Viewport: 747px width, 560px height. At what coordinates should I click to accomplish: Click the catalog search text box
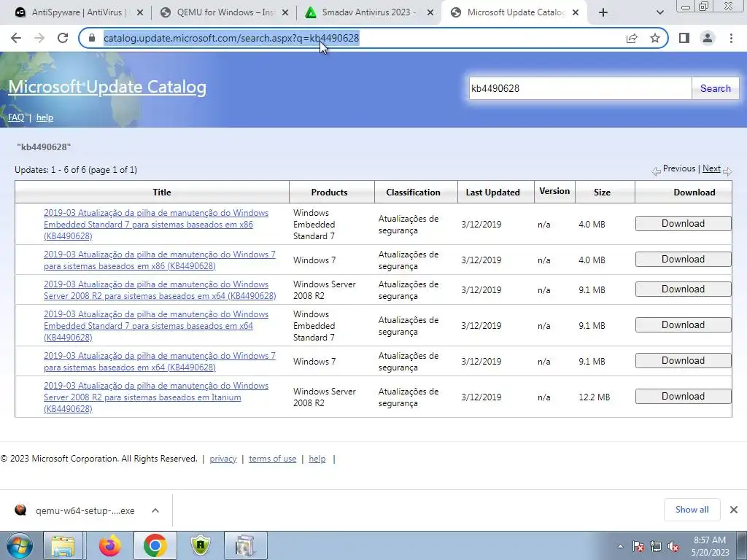pos(580,88)
